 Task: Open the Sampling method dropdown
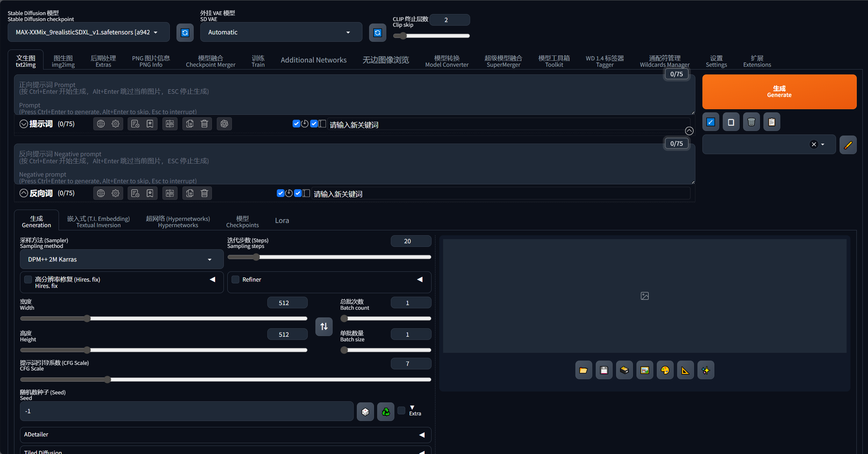[121, 259]
